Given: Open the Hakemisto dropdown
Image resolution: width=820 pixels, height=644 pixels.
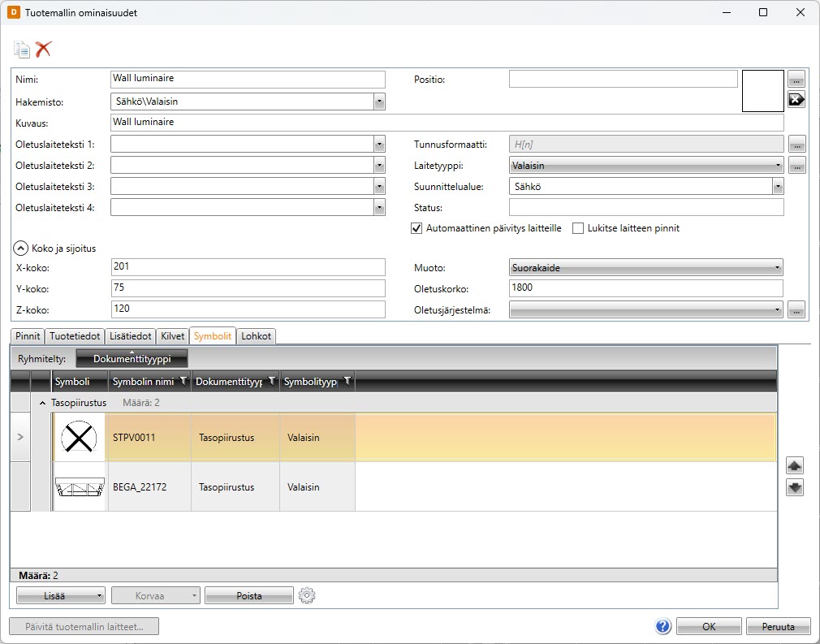Looking at the screenshot, I should coord(380,102).
